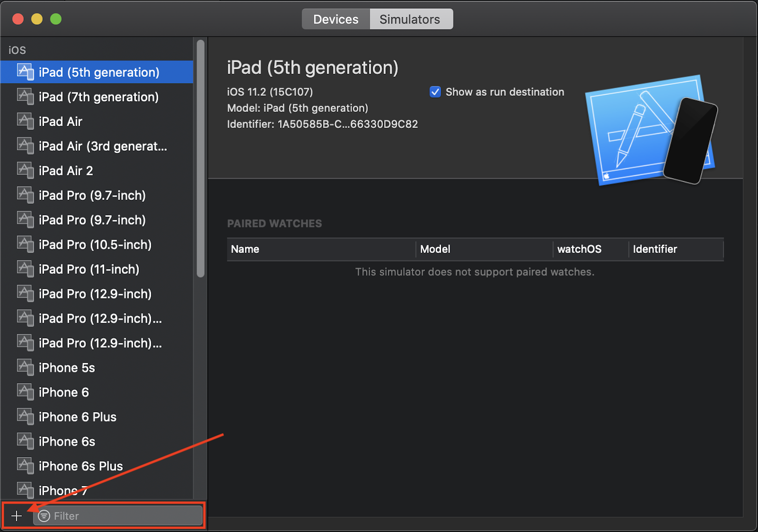Viewport: 758px width, 532px height.
Task: Click the iPad Pro (11-inch) device icon
Action: (x=25, y=269)
